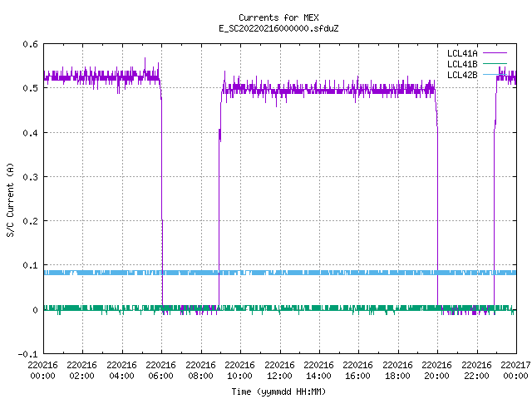Click the y-axis tick value 0.5
532x399 pixels.
pos(30,88)
